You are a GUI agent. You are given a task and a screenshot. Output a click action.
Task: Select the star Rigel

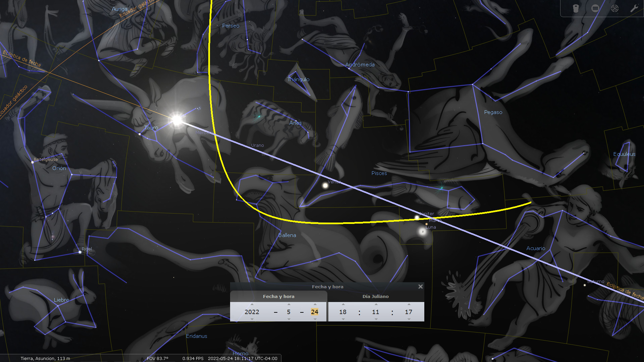(x=80, y=252)
